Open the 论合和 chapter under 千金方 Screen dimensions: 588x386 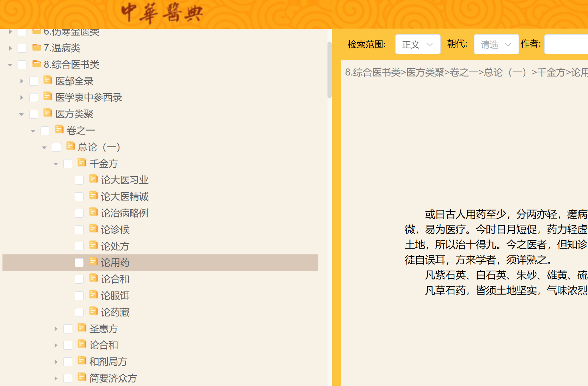click(x=115, y=279)
